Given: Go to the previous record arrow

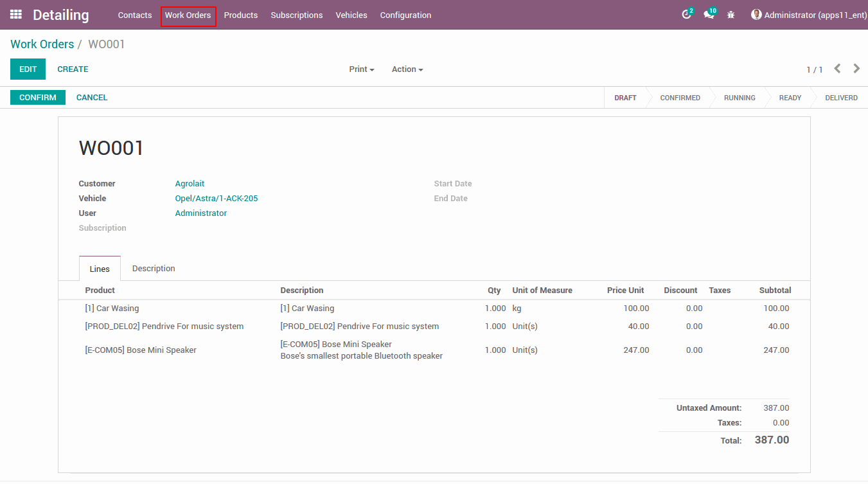Looking at the screenshot, I should tap(837, 69).
